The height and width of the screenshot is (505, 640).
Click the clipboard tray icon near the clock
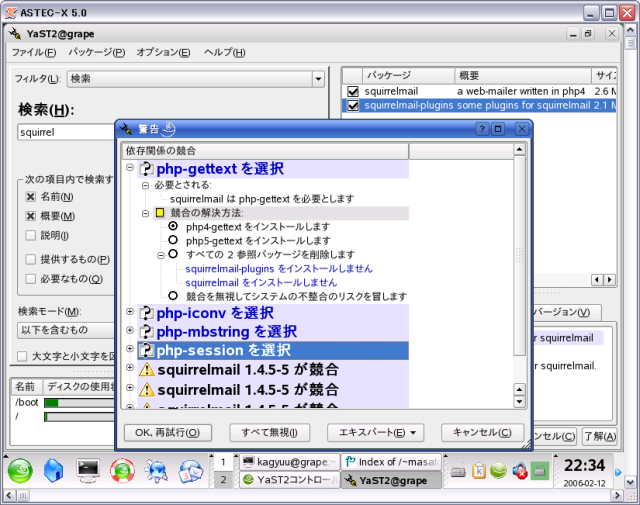point(480,470)
